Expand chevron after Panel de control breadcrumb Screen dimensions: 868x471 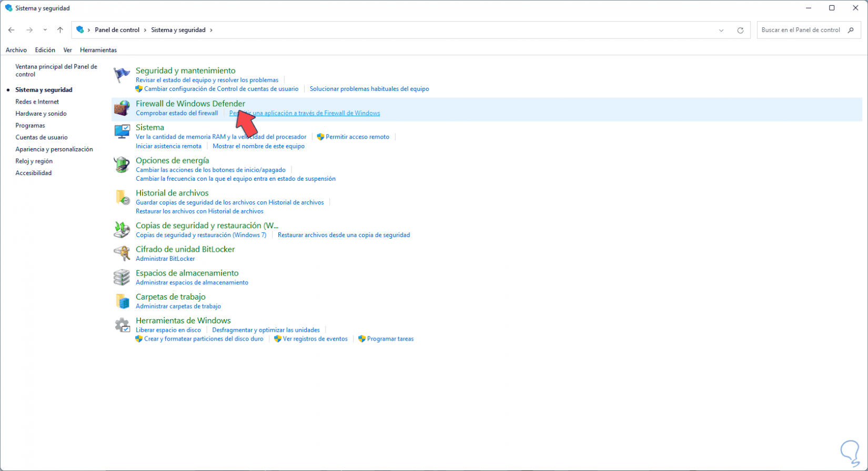point(145,30)
